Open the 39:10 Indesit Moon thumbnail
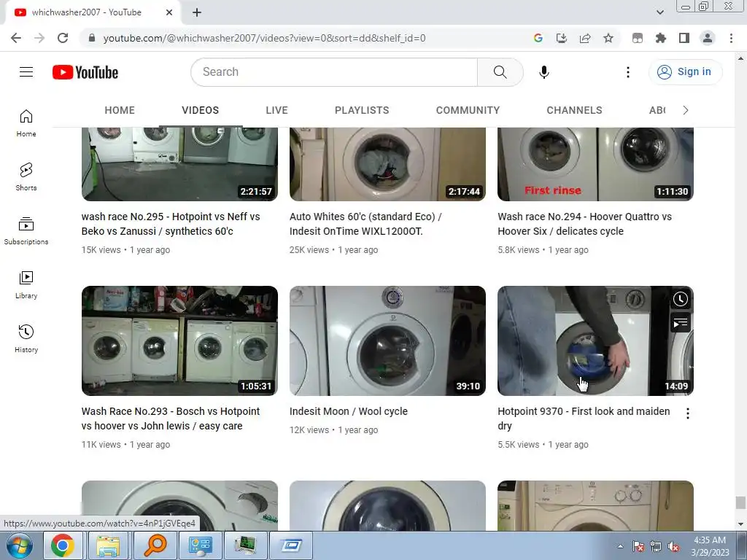 coord(387,341)
